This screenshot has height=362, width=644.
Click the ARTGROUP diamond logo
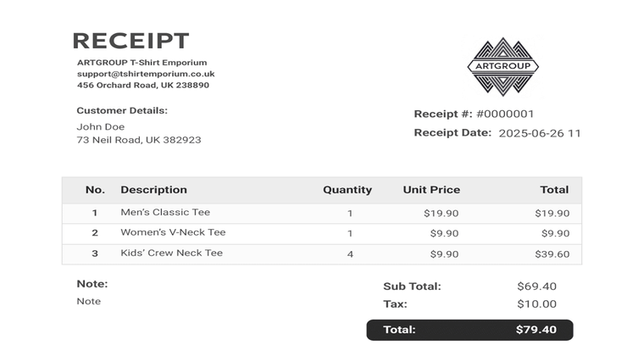pyautogui.click(x=502, y=66)
